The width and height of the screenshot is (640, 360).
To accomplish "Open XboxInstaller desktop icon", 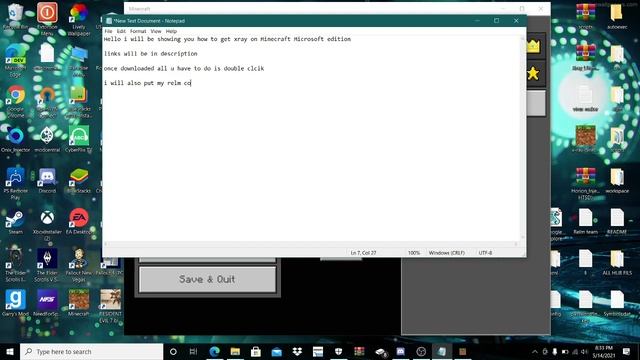I will pyautogui.click(x=47, y=224).
